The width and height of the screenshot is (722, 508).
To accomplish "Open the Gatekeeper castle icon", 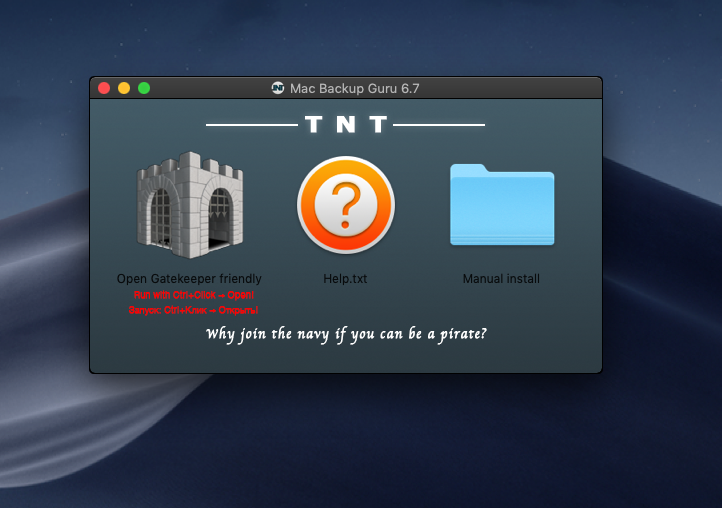I will (190, 205).
